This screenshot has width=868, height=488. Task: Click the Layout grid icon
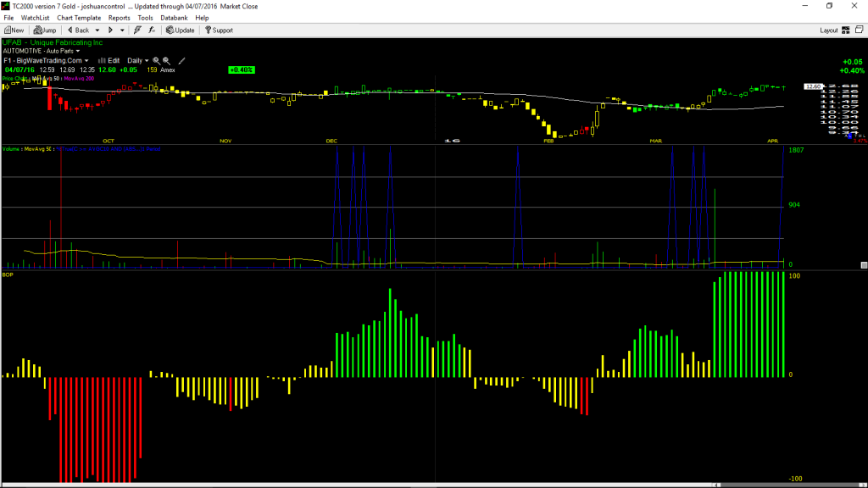(x=846, y=30)
